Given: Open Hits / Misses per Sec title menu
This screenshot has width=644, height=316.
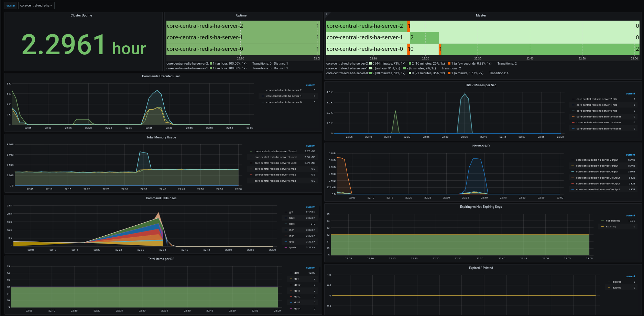Looking at the screenshot, I should pyautogui.click(x=481, y=85).
